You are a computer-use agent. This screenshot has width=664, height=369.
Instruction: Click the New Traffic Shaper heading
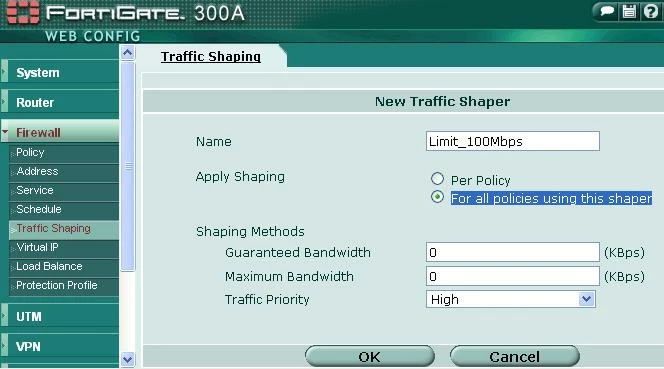443,102
